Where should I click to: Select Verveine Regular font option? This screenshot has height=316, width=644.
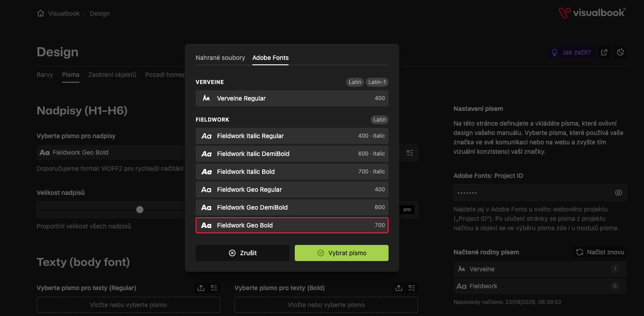292,98
